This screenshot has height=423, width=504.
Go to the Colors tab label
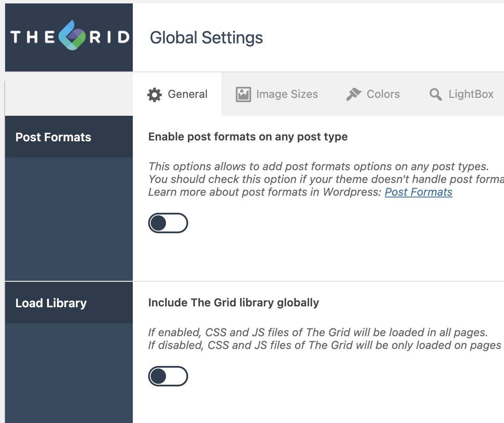click(383, 94)
